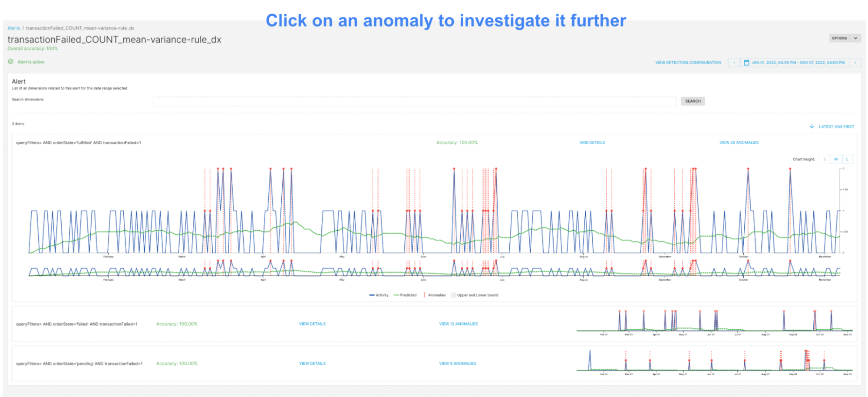
Task: Go to previous date range arrow
Action: (734, 63)
